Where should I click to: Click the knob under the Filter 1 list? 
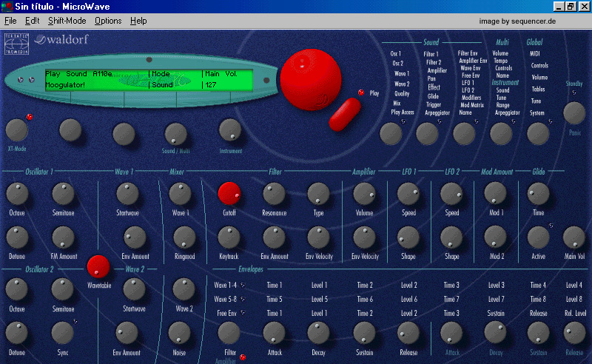click(427, 134)
